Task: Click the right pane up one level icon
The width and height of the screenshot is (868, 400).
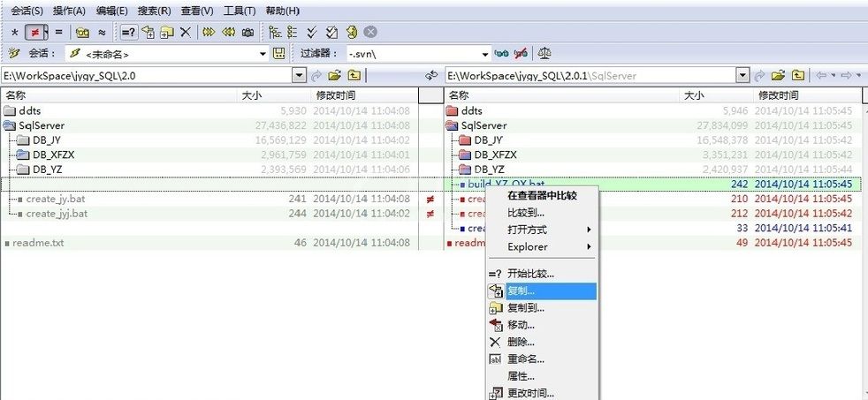Action: tap(797, 76)
